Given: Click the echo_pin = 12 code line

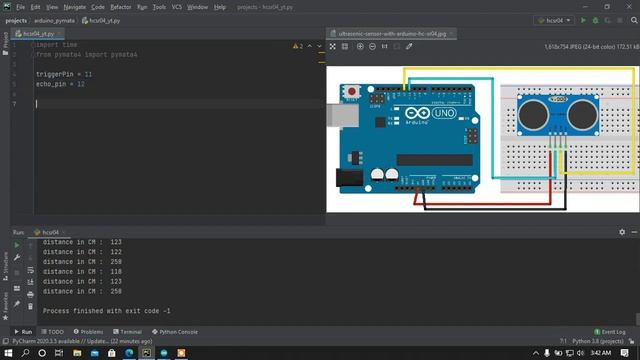Looking at the screenshot, I should 60,84.
